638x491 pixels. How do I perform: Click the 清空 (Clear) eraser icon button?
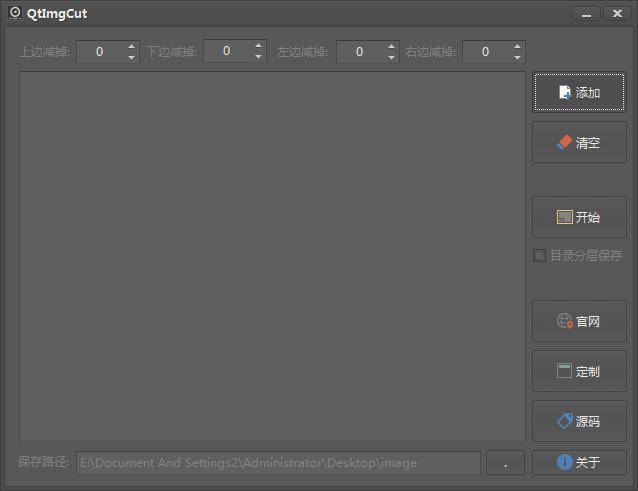579,142
